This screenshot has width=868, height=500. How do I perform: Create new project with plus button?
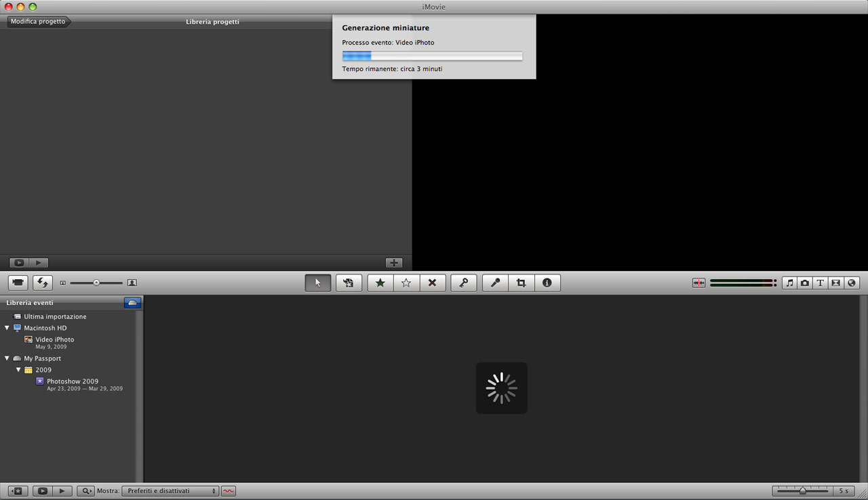coord(394,263)
